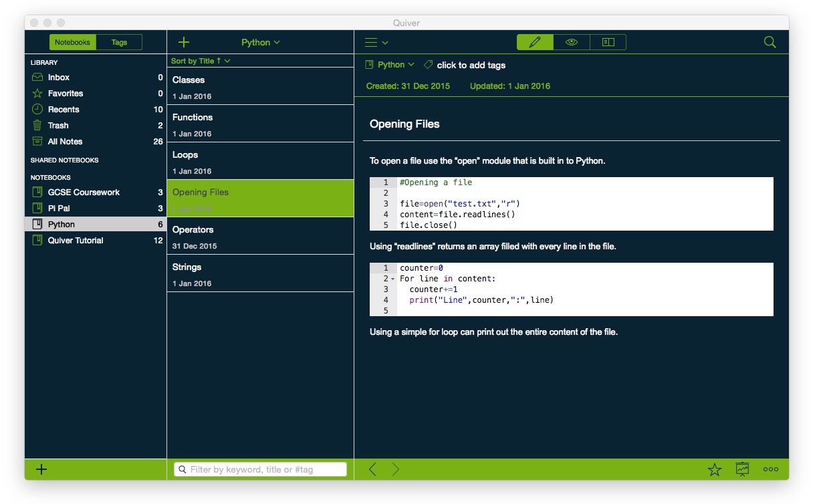Go back with the left arrow
The width and height of the screenshot is (821, 504).
(372, 469)
